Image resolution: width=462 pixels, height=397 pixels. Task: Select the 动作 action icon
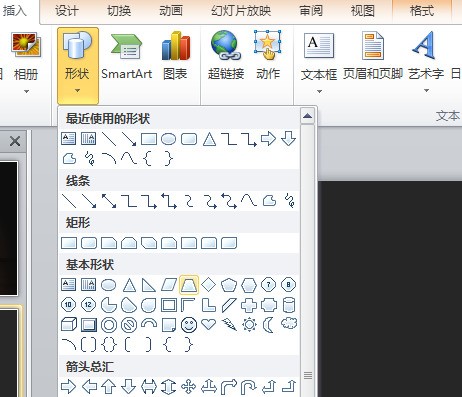click(268, 45)
